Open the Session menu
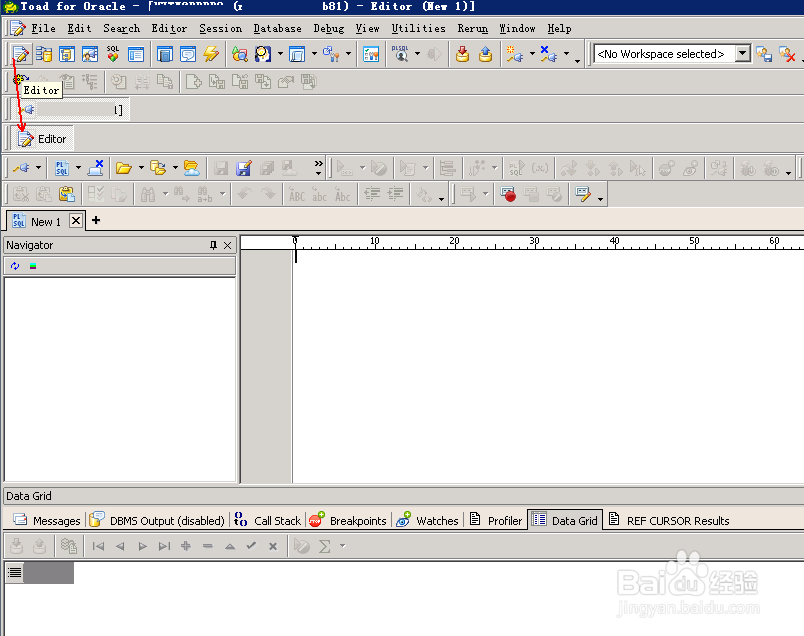 click(220, 29)
